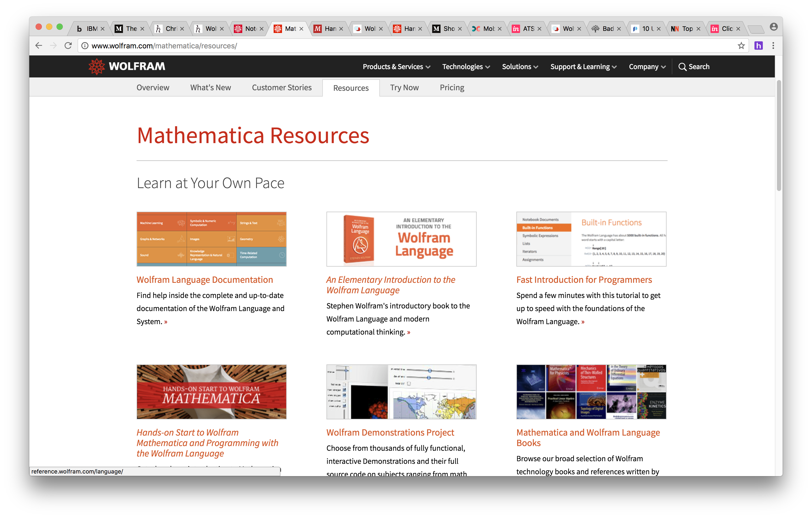The height and width of the screenshot is (518, 812).
Task: Click the Built-in Functions thumbnail image
Action: click(591, 239)
